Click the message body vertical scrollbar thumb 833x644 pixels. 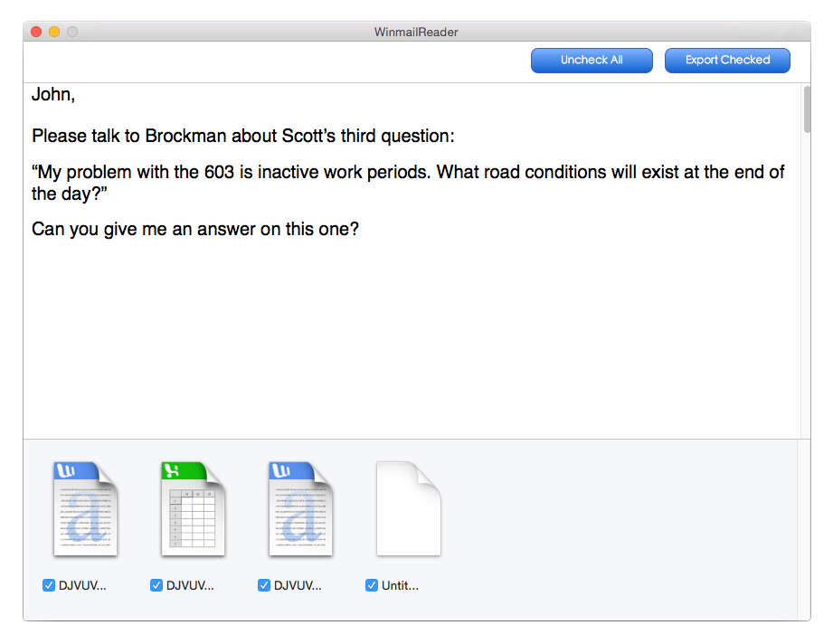pos(807,109)
